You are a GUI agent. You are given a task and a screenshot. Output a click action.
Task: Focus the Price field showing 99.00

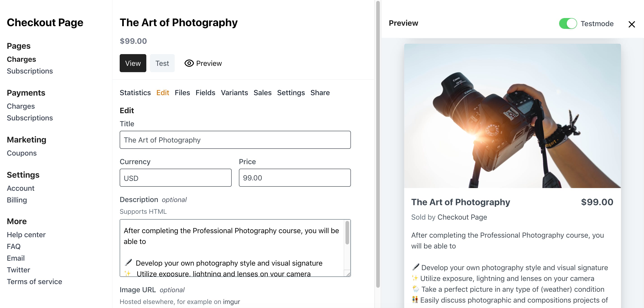294,178
